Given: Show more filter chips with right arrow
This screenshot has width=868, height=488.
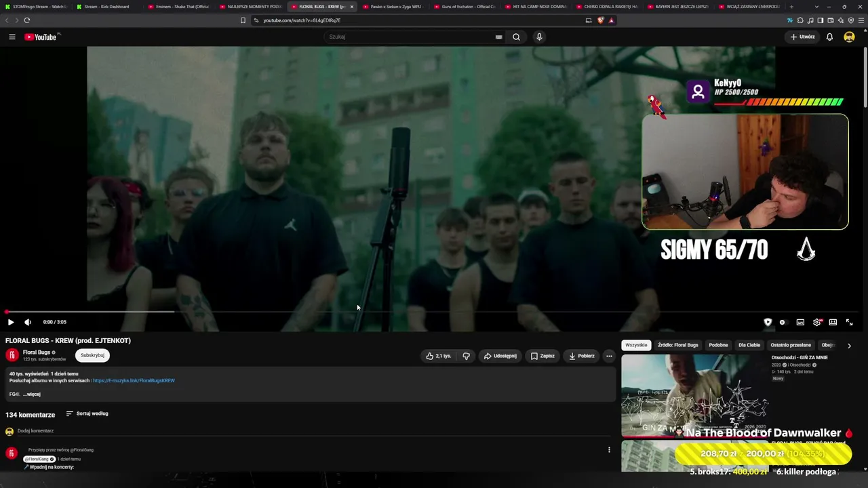Looking at the screenshot, I should click(x=849, y=346).
